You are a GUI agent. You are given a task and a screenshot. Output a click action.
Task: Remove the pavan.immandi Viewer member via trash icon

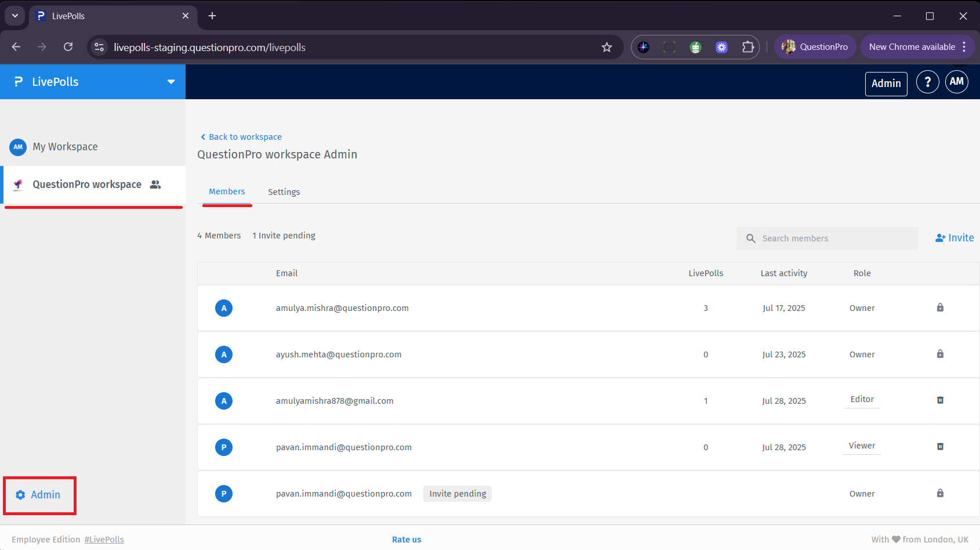point(940,447)
